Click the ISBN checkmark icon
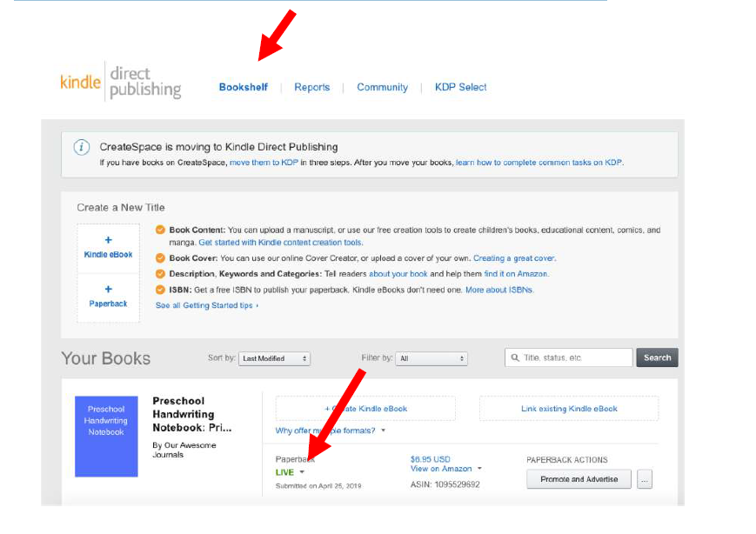The image size is (756, 534). [160, 290]
